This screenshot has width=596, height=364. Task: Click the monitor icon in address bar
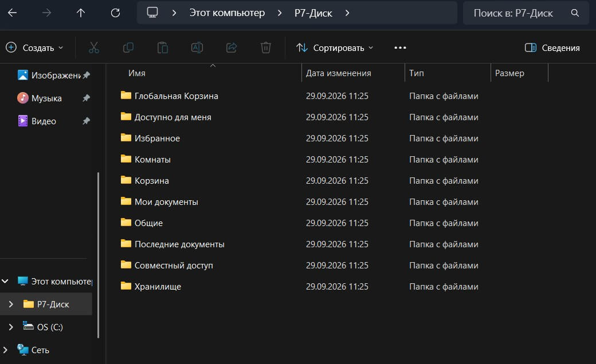[x=152, y=12]
